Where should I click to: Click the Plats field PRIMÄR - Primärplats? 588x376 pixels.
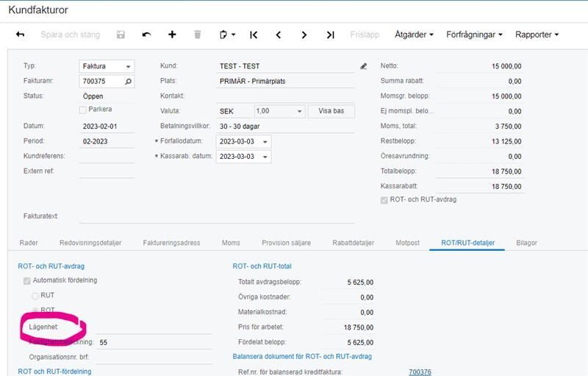[285, 81]
